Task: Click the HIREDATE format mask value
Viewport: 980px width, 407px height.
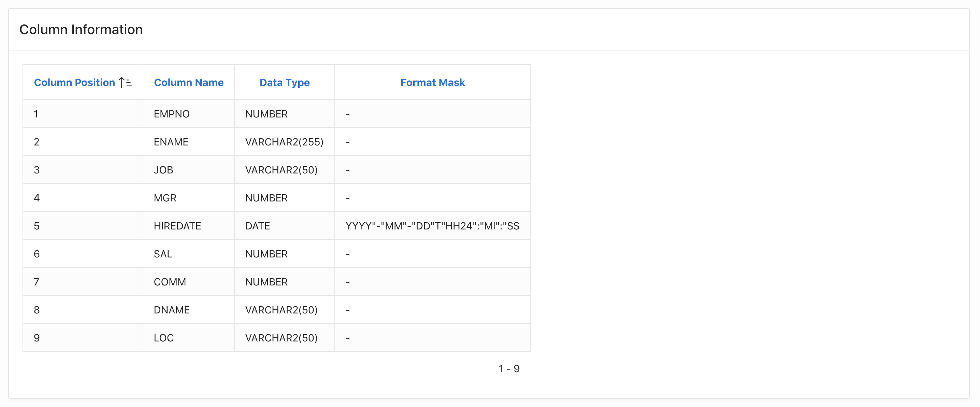Action: 432,226
